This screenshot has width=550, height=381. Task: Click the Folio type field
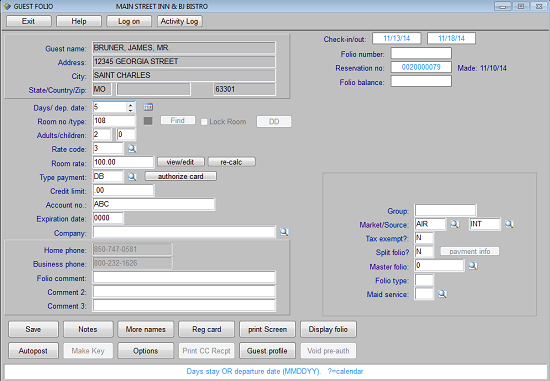click(424, 280)
